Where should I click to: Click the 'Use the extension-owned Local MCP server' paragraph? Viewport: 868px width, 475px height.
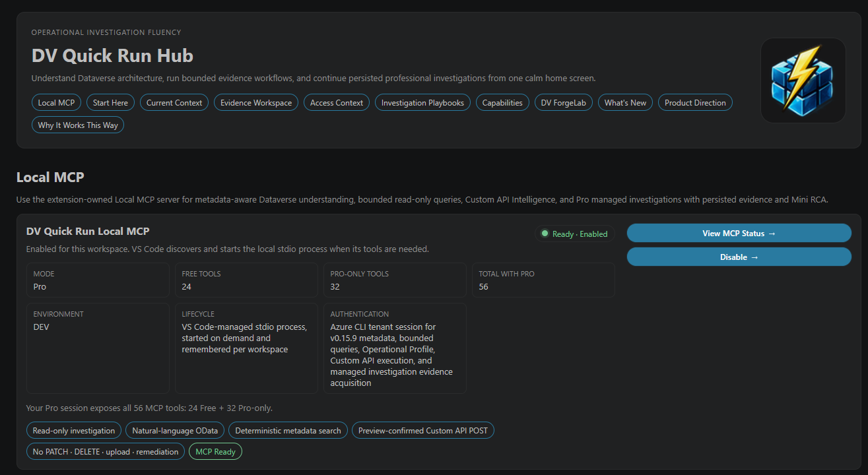tap(422, 200)
